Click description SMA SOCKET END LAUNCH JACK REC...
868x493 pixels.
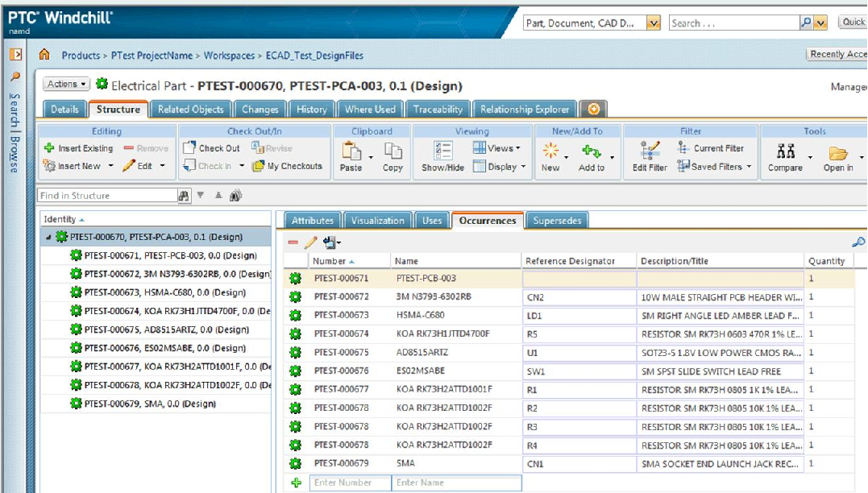point(720,464)
